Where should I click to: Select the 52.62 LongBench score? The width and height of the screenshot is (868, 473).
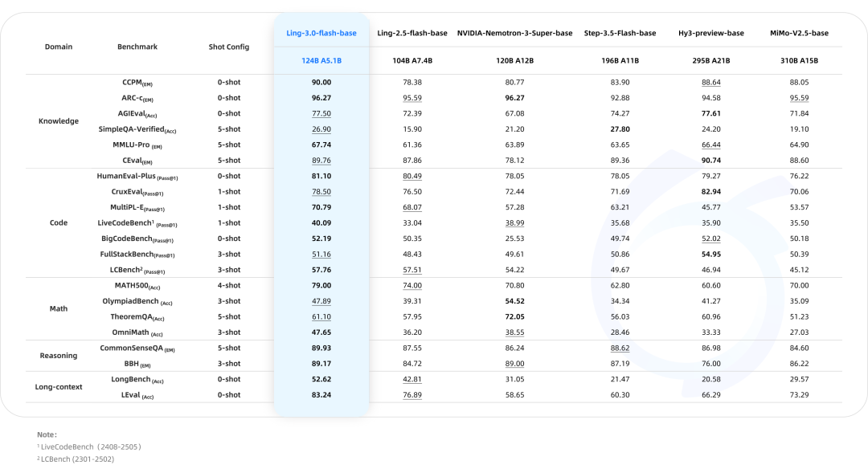click(x=321, y=380)
